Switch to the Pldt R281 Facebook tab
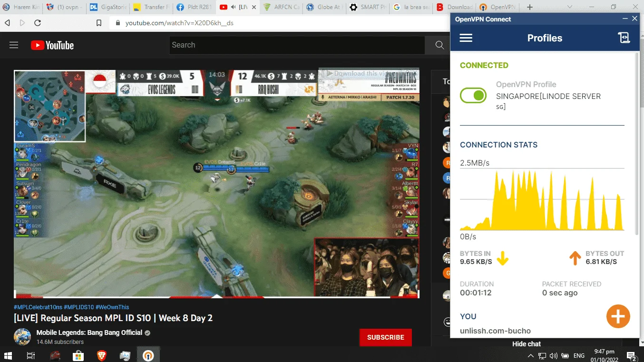Viewport: 644px width, 362px height. click(x=194, y=7)
